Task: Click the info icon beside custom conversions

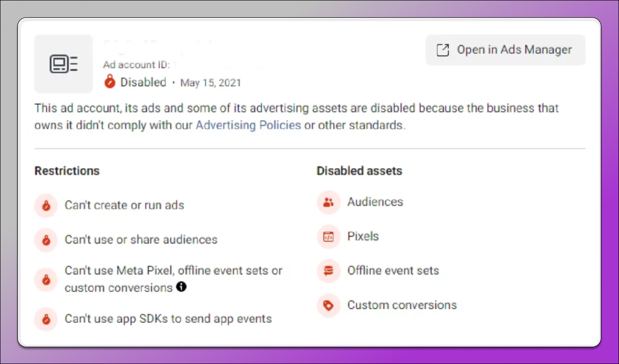Action: tap(181, 287)
